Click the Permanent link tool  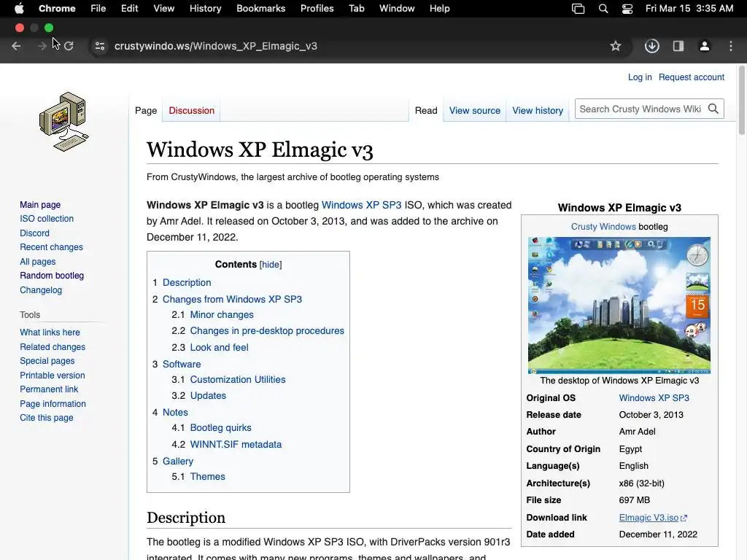[49, 389]
